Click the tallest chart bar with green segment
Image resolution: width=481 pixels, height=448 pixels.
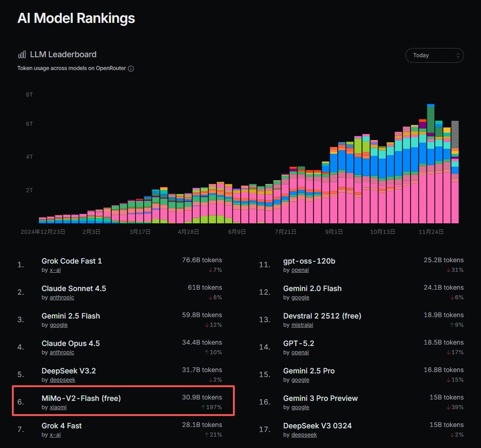[x=431, y=164]
